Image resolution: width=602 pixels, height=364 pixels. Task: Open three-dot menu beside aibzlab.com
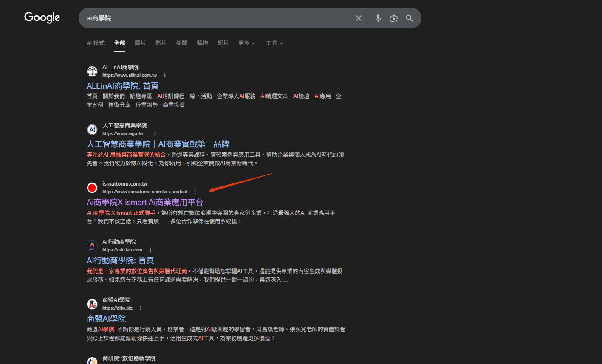tap(150, 250)
